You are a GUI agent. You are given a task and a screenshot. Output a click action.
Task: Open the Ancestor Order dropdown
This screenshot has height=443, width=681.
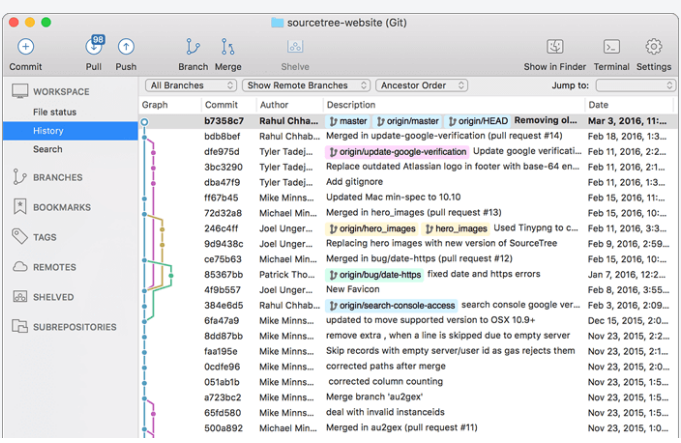pyautogui.click(x=422, y=86)
